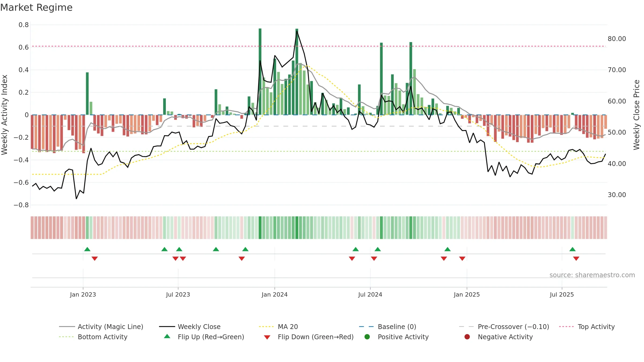This screenshot has height=362, width=644.
Task: Click the Market Regime chart title
Action: [36, 8]
